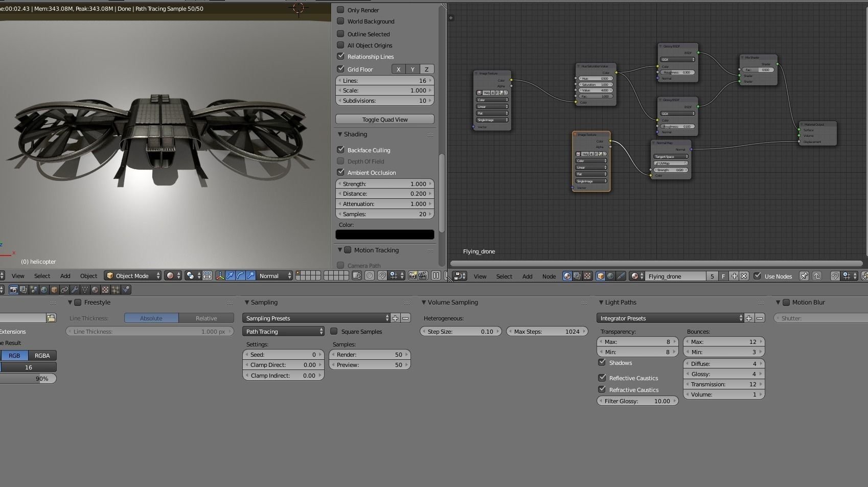Click render-image camera icon in viewport header

point(412,275)
